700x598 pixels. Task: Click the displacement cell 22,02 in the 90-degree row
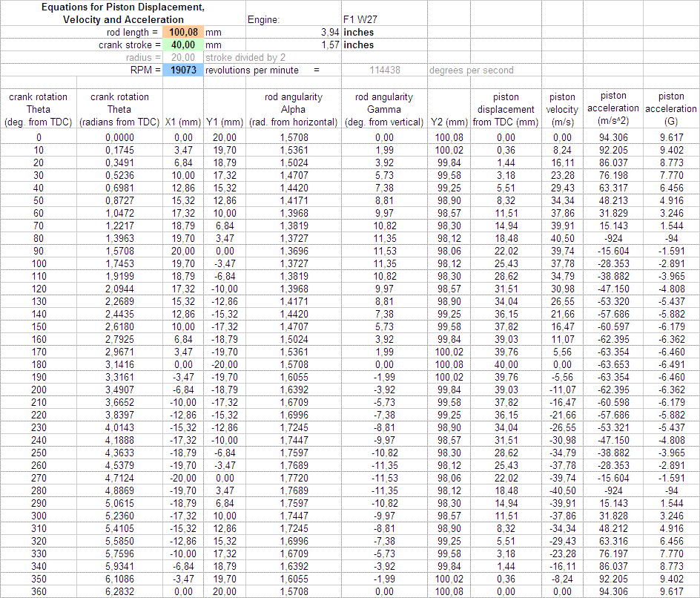click(506, 251)
